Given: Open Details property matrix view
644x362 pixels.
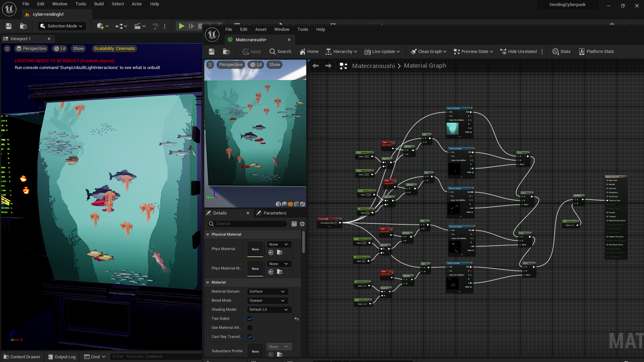Looking at the screenshot, I should click(x=294, y=224).
